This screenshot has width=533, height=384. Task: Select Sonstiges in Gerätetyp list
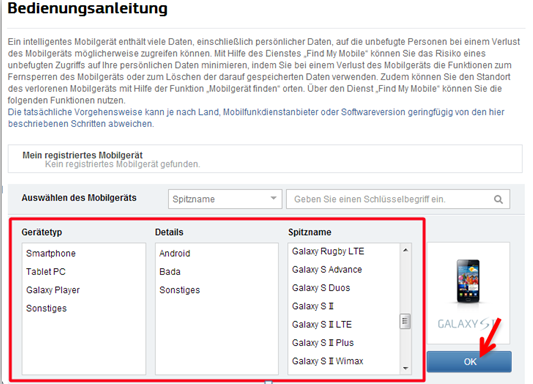pos(47,309)
